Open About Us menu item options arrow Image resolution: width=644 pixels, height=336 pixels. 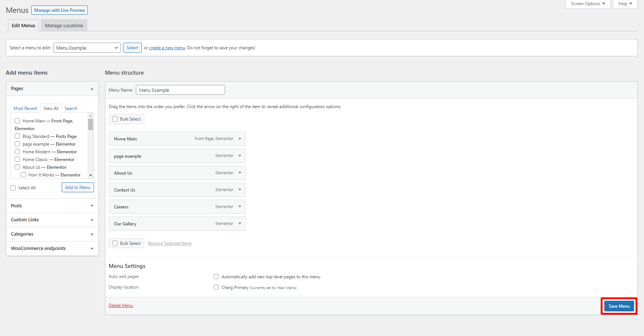(240, 173)
